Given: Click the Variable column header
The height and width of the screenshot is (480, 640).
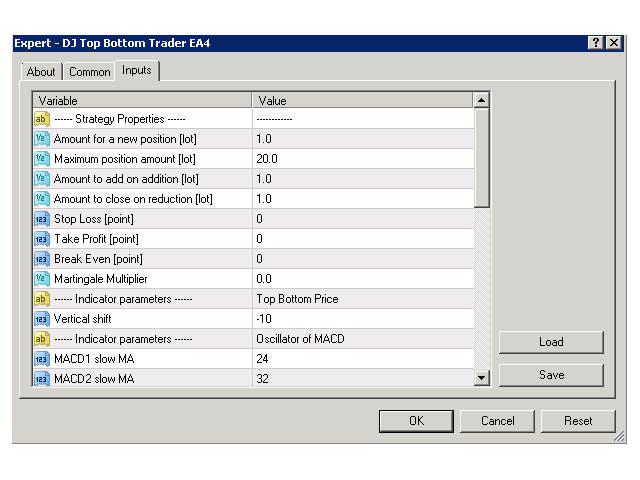Looking at the screenshot, I should coord(142,100).
